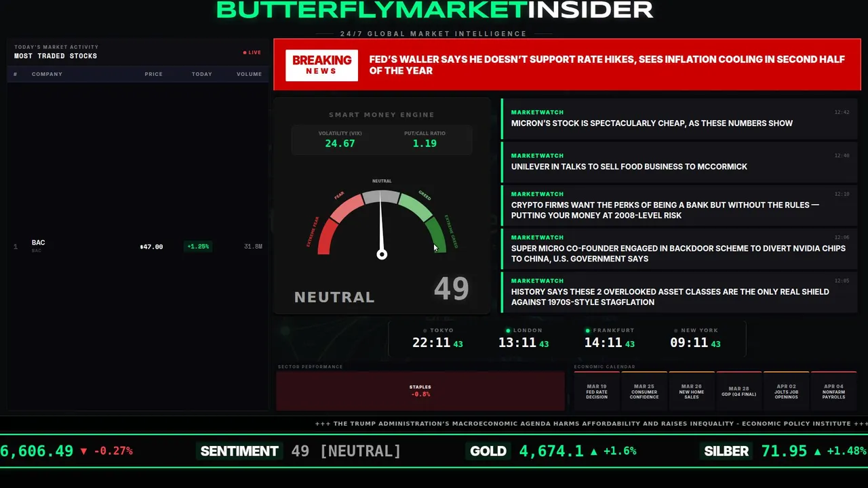Image resolution: width=868 pixels, height=488 pixels.
Task: Open Mar 25 Consumer Confidence event
Action: tap(644, 391)
